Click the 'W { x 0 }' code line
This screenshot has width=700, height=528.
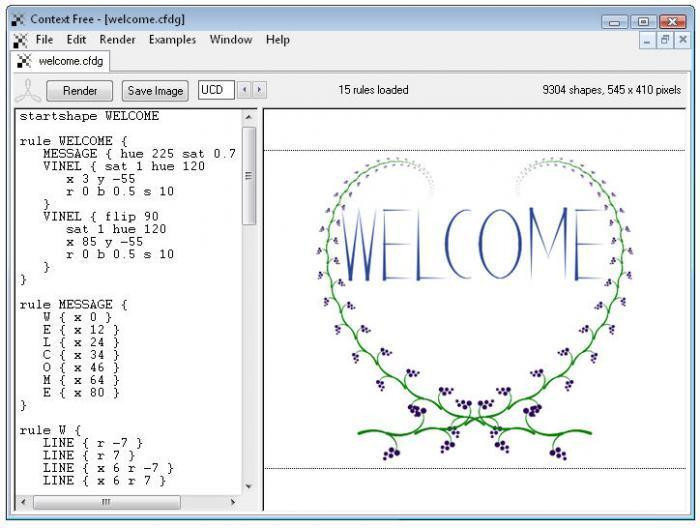[x=77, y=317]
